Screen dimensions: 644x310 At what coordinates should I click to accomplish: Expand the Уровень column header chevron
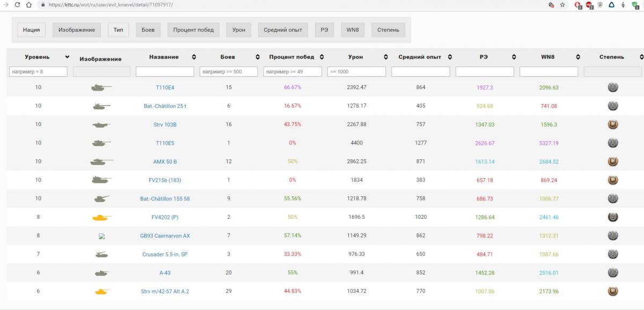click(67, 57)
